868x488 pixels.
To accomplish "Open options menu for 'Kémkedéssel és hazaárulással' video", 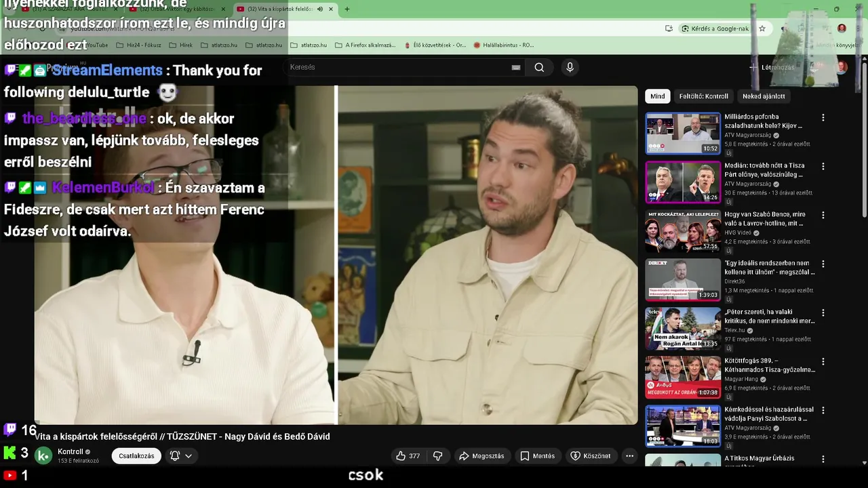I will pos(823,410).
